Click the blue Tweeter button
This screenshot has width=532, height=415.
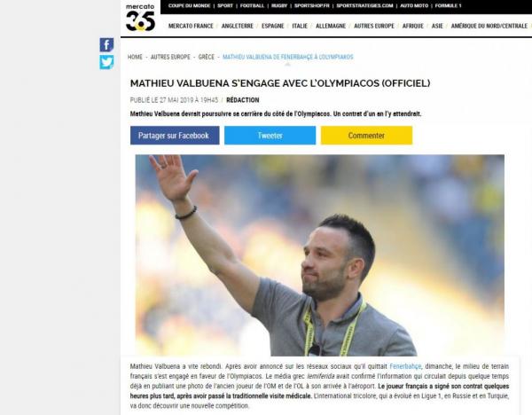[x=270, y=136]
